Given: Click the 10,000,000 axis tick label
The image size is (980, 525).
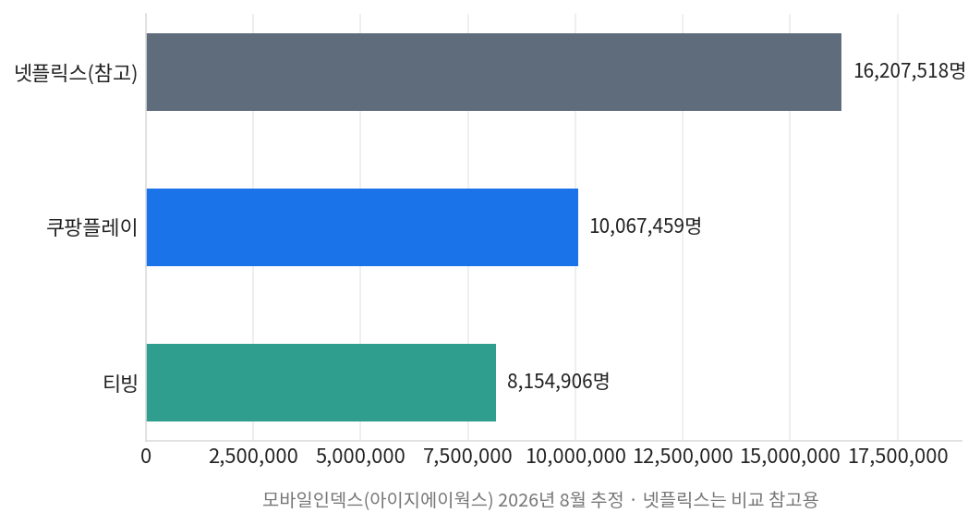Looking at the screenshot, I should pyautogui.click(x=575, y=457).
